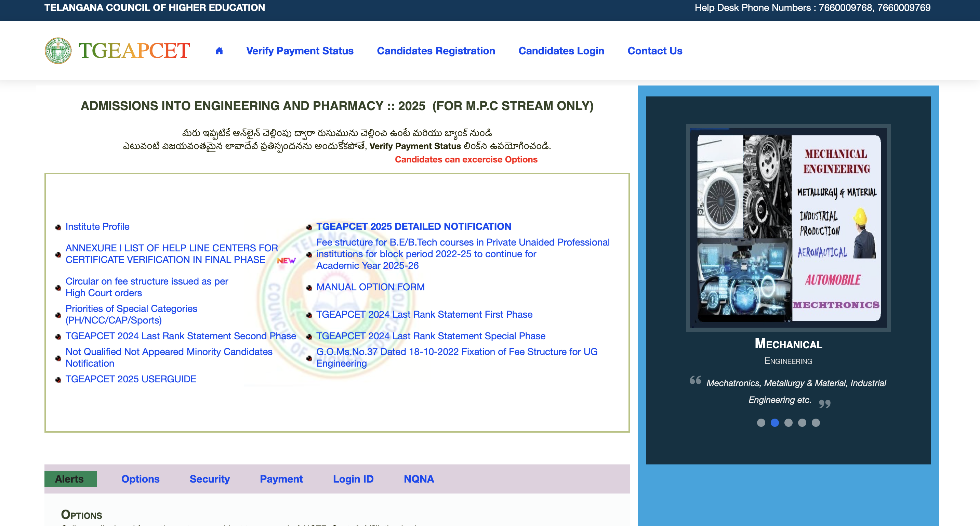Open Candidates Registration page
Screen dimensions: 980x526
436,51
